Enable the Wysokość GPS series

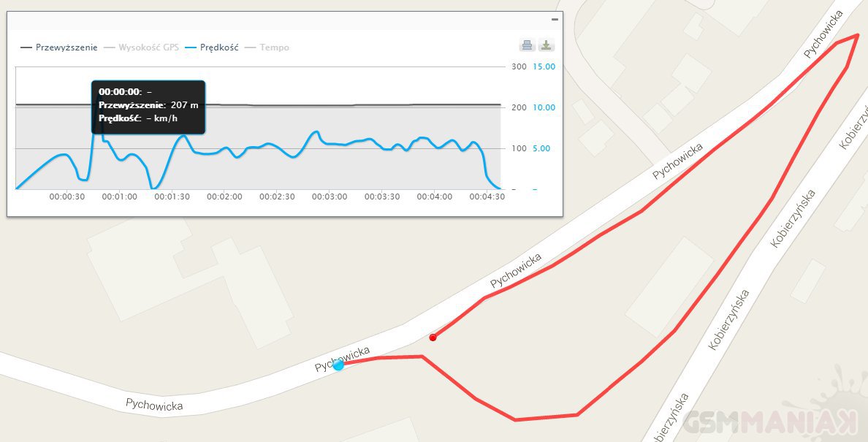(x=141, y=47)
